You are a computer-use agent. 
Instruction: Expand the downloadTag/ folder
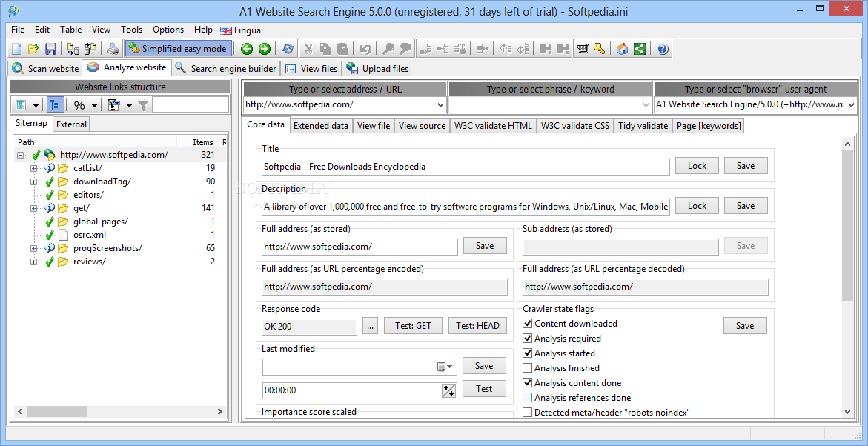34,182
